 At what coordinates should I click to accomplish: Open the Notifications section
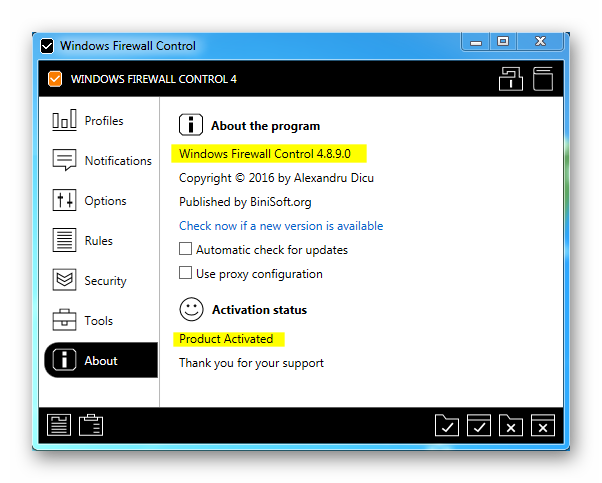click(101, 160)
